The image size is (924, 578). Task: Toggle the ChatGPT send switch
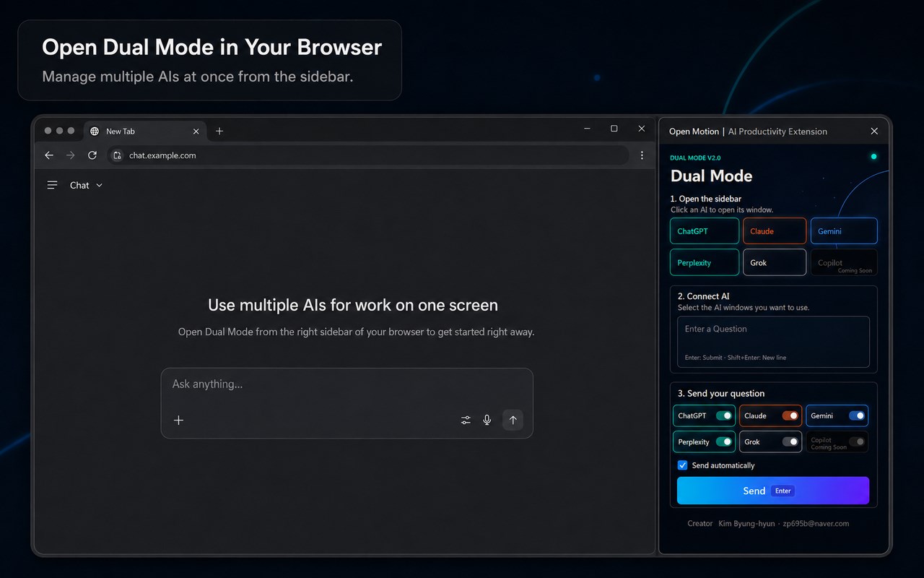coord(724,416)
